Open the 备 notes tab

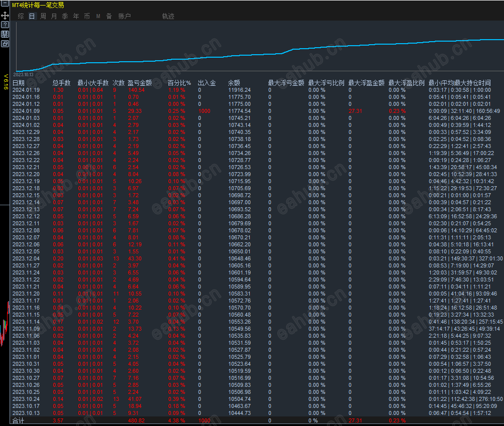click(x=109, y=16)
